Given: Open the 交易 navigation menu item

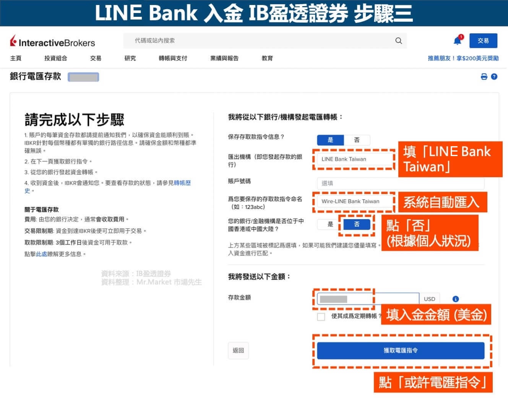Looking at the screenshot, I should 96,58.
